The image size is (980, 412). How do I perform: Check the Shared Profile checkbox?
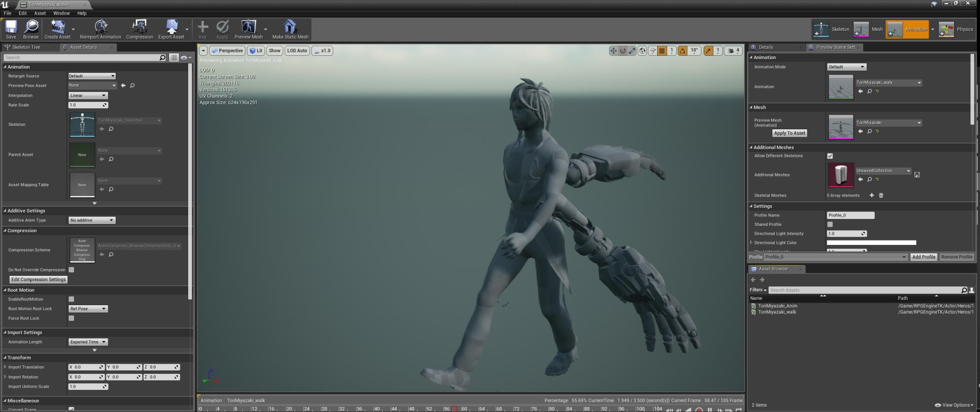click(x=830, y=225)
